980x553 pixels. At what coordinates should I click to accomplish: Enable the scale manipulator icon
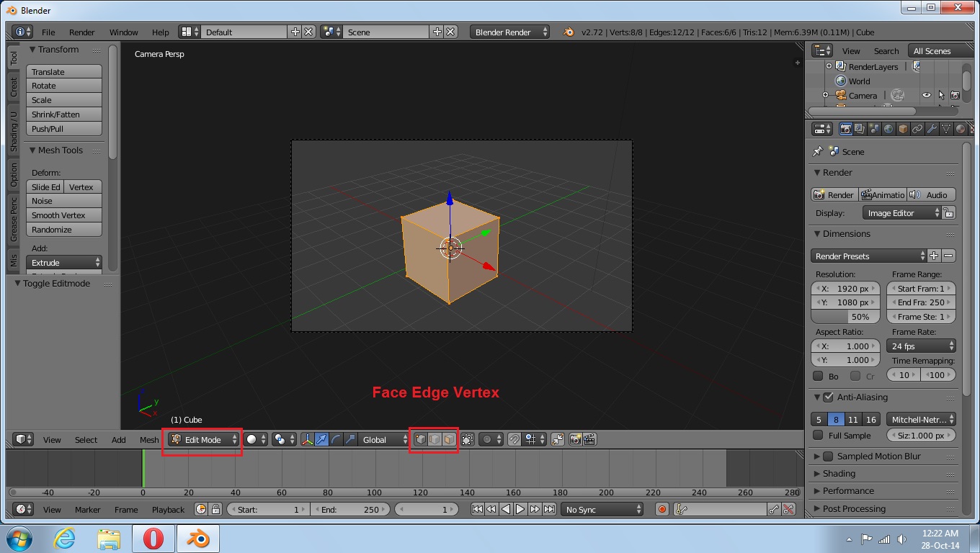click(350, 439)
